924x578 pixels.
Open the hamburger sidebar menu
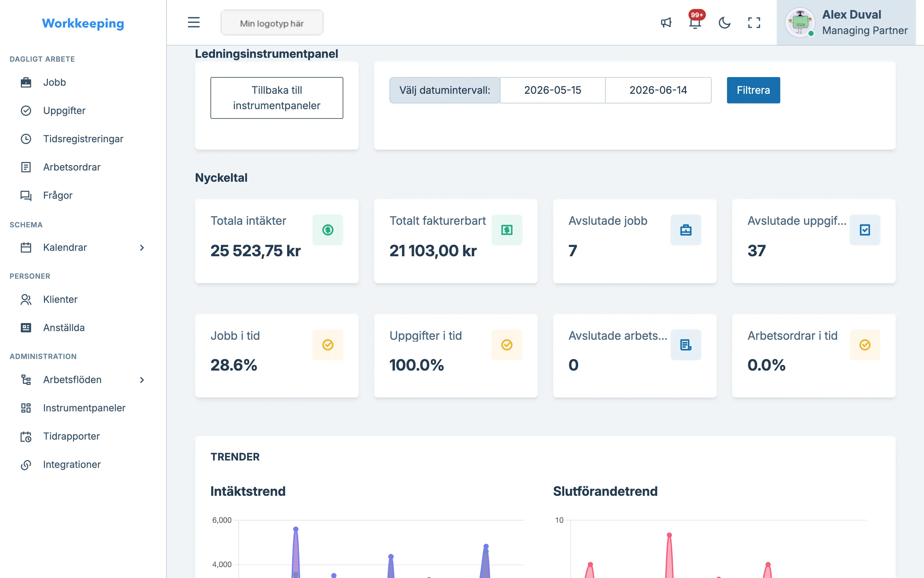click(193, 22)
